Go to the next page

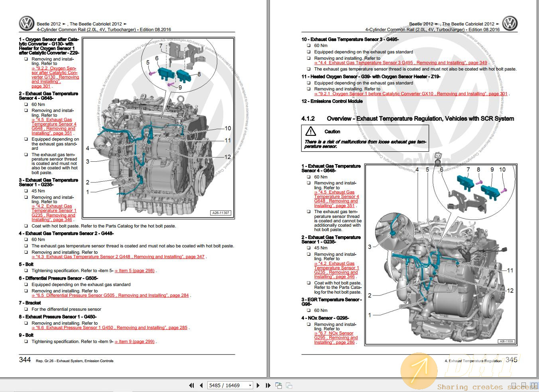coord(258,385)
